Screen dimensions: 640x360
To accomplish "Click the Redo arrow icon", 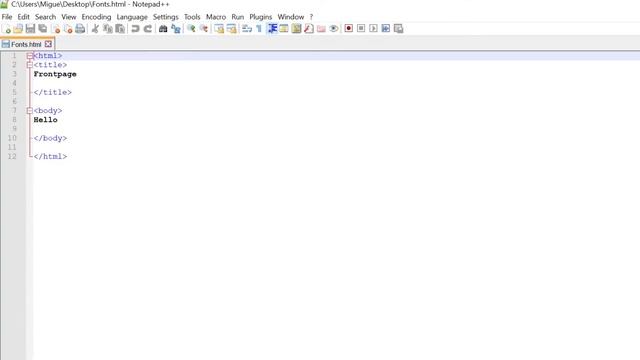I will [x=148, y=29].
